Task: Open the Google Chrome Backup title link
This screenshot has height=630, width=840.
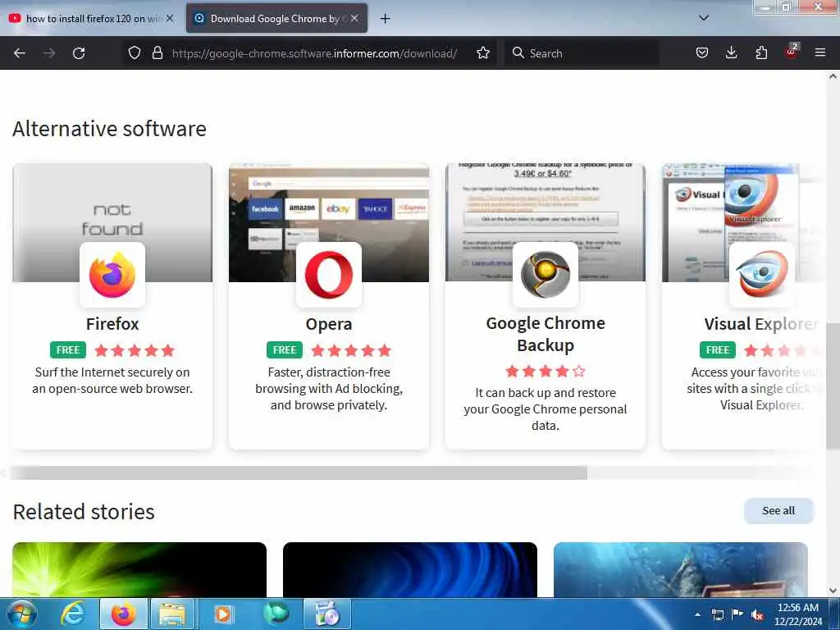Action: tap(546, 335)
